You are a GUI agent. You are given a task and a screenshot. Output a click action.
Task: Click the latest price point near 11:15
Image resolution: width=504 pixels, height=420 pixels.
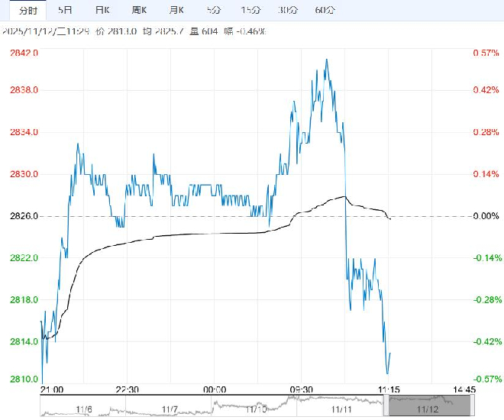tap(390, 354)
